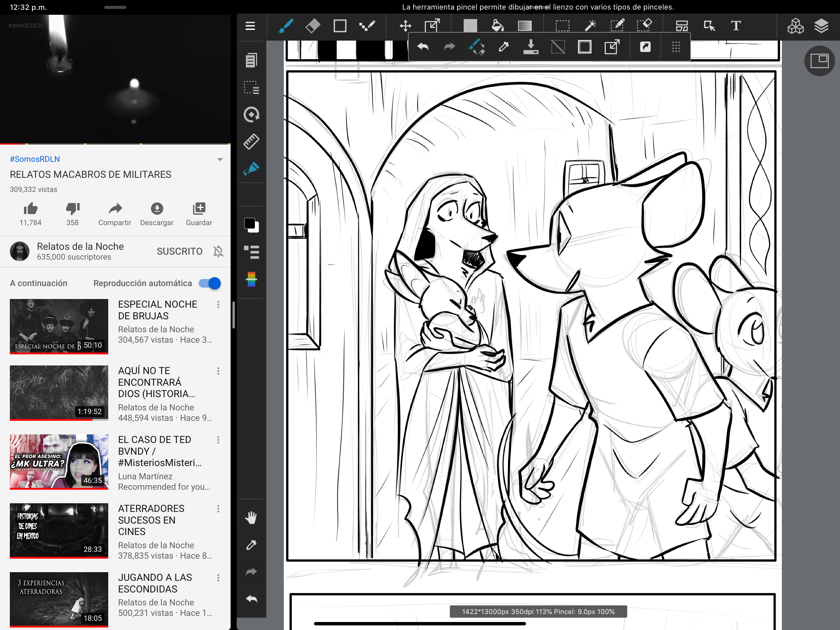Click the SUSCRITO button
Viewport: 840px width, 630px height.
point(180,251)
